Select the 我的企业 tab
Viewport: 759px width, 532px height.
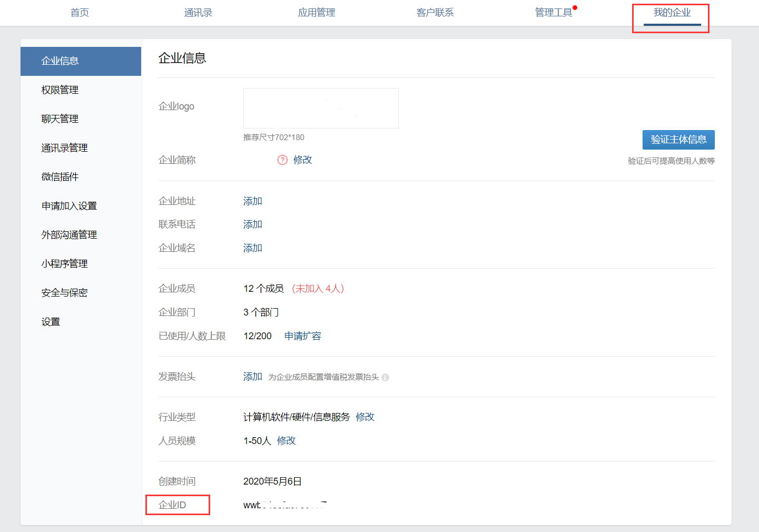point(672,13)
